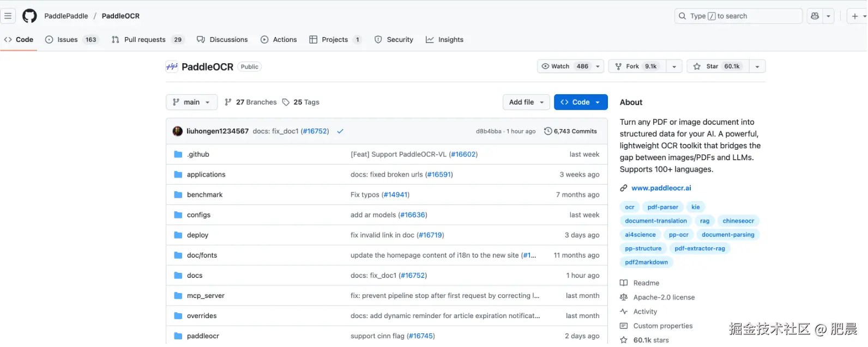868x347 pixels.
Task: Open the Copilot icon in header
Action: click(x=815, y=16)
